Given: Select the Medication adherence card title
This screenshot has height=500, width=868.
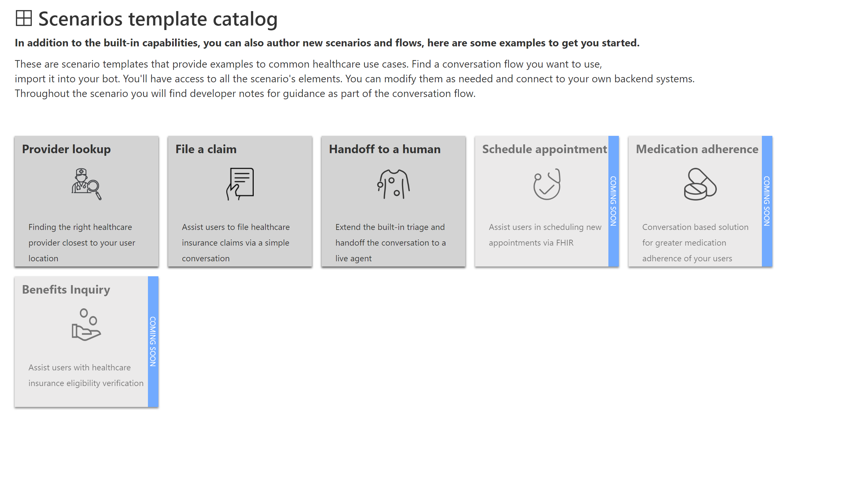Looking at the screenshot, I should pos(697,149).
